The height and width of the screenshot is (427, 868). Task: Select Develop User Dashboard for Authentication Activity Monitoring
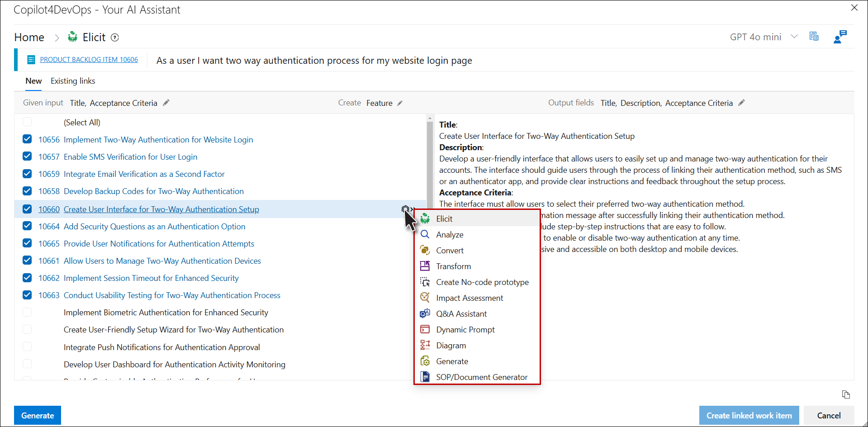point(175,365)
